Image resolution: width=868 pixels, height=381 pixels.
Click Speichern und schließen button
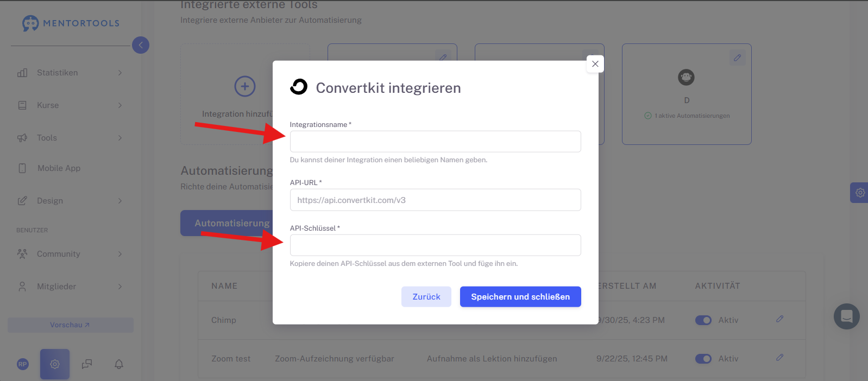[520, 297]
